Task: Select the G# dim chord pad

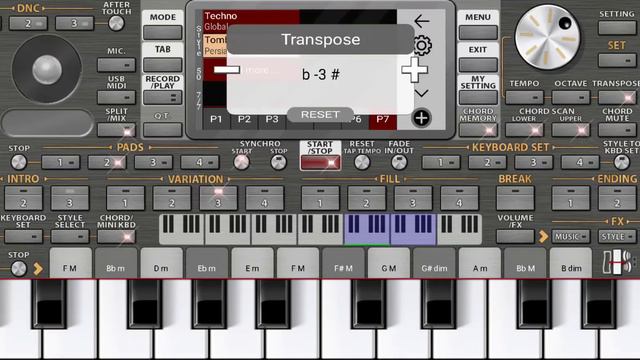Action: coord(434,263)
